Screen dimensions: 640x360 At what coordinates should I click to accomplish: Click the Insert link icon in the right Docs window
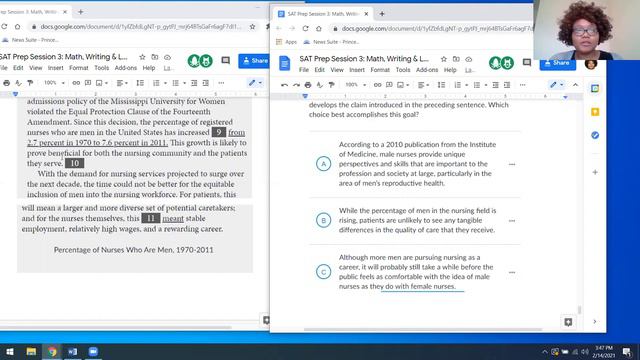(378, 85)
